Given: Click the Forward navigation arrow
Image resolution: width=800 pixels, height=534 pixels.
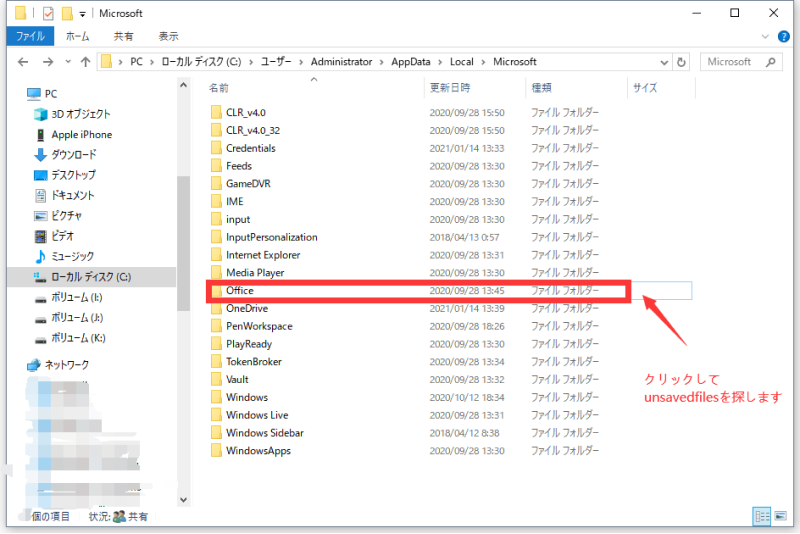Looking at the screenshot, I should point(47,62).
